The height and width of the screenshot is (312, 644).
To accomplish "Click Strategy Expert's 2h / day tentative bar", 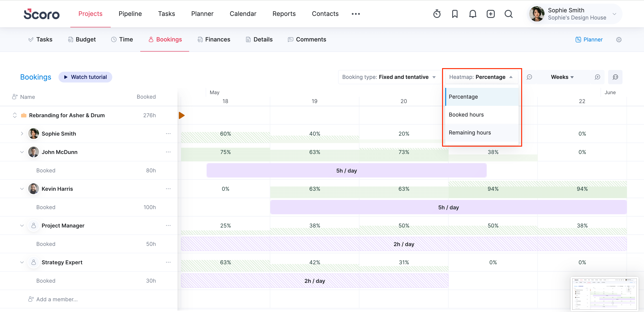I will pos(315,281).
